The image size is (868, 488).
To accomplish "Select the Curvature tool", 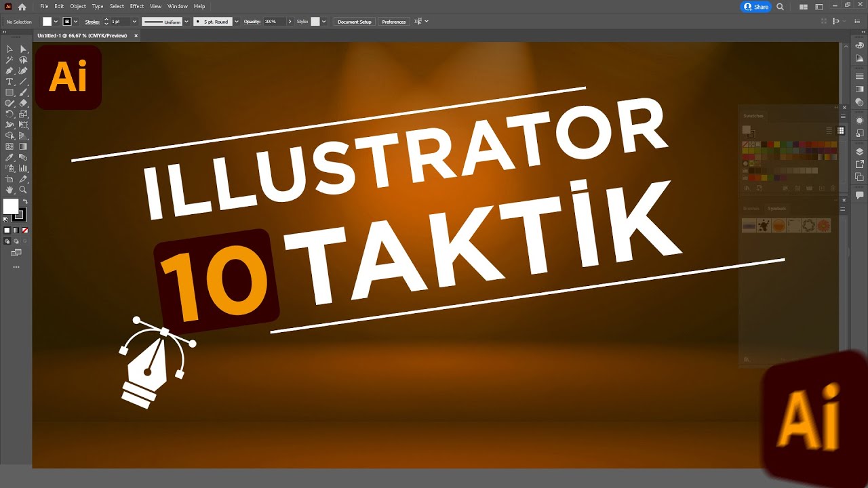I will pyautogui.click(x=23, y=70).
